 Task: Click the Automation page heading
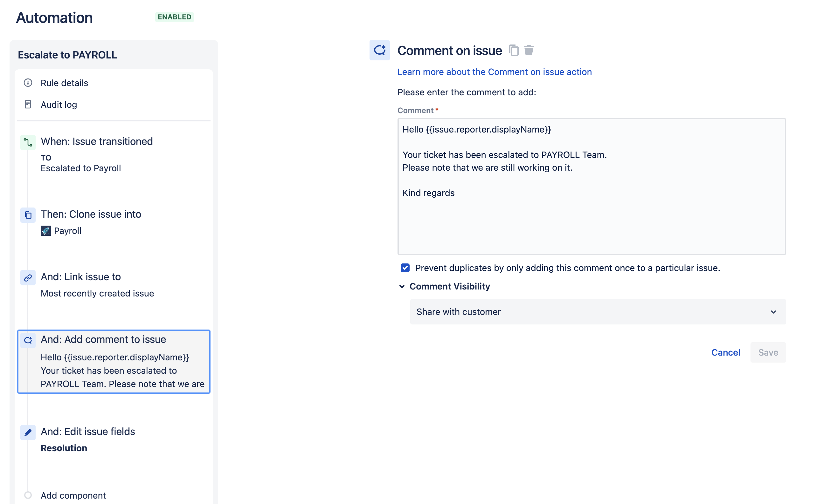tap(55, 17)
